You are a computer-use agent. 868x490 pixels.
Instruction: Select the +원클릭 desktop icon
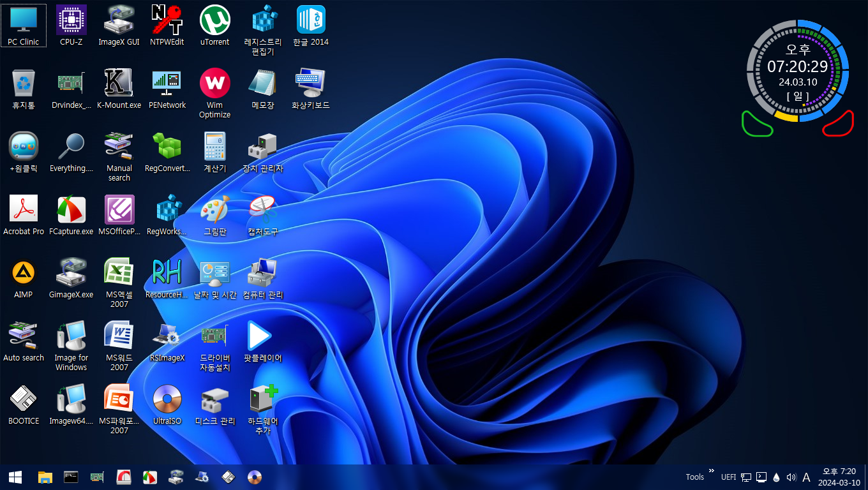coord(24,152)
